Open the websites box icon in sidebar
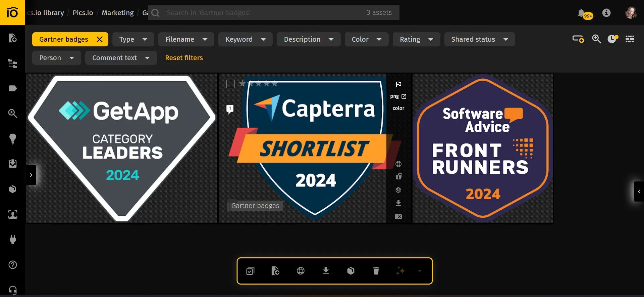This screenshot has height=297, width=644. [x=13, y=189]
